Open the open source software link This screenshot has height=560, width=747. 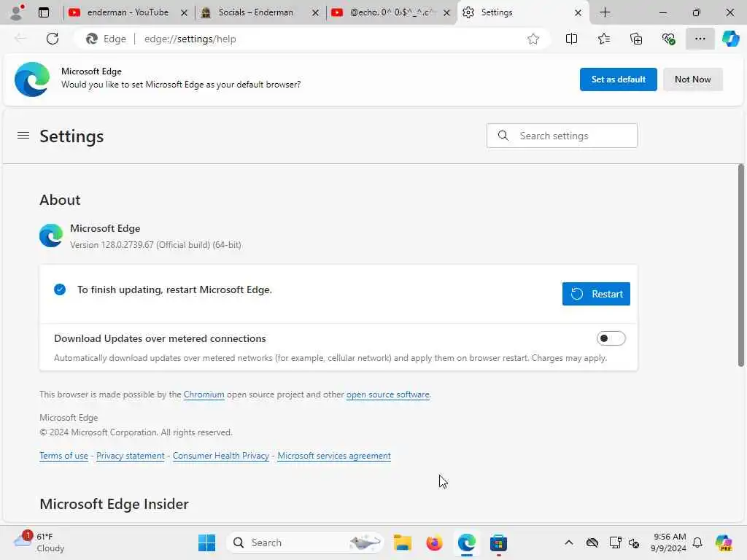pyautogui.click(x=388, y=394)
